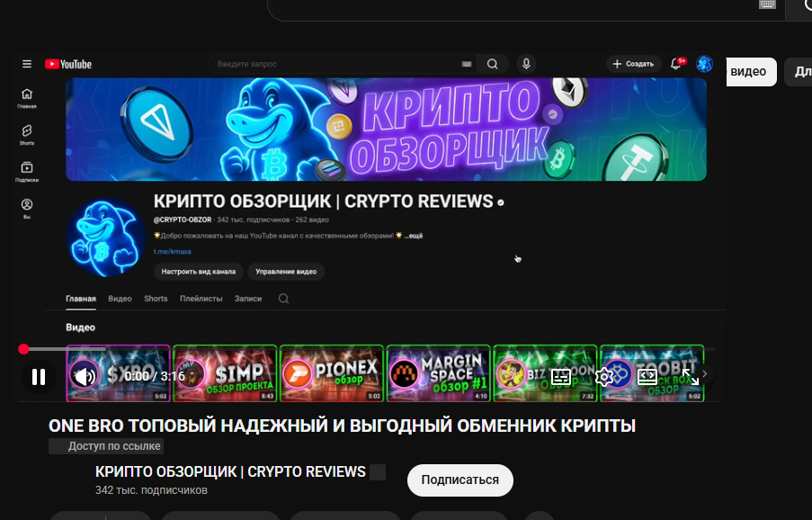Screen dimensions: 812x520
Task: Pause the video playback
Action: [x=39, y=377]
